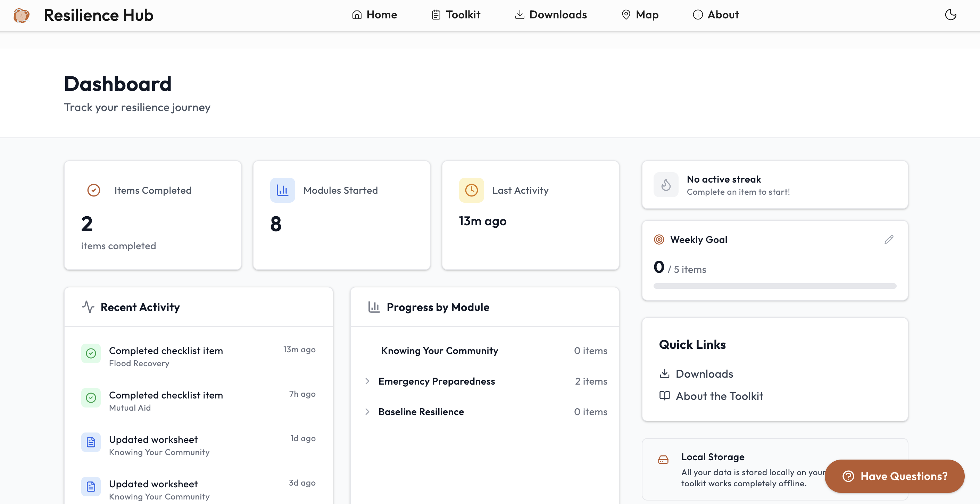Open About the Toolkit link
The width and height of the screenshot is (980, 504).
click(719, 396)
